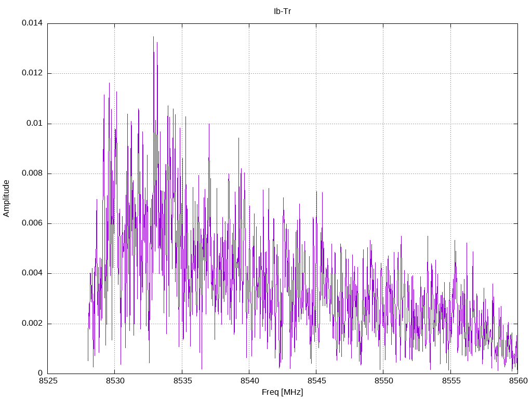This screenshot has height=399, width=532.
Task: Click the y-axis tick label 0.002
Action: click(x=32, y=323)
